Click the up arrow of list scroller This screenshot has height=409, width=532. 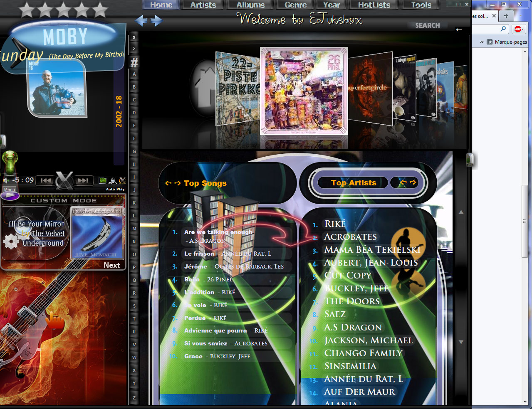click(x=461, y=212)
